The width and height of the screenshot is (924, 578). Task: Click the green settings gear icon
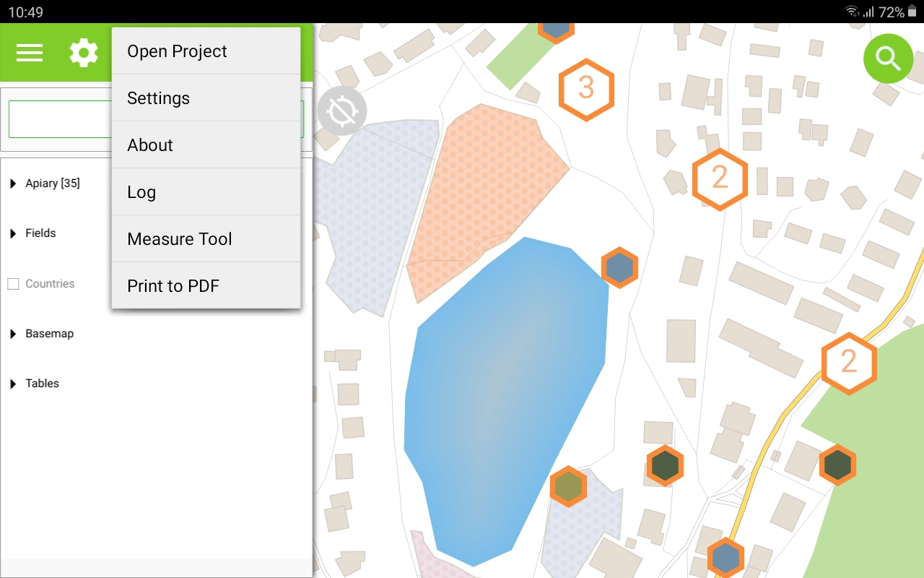tap(84, 53)
